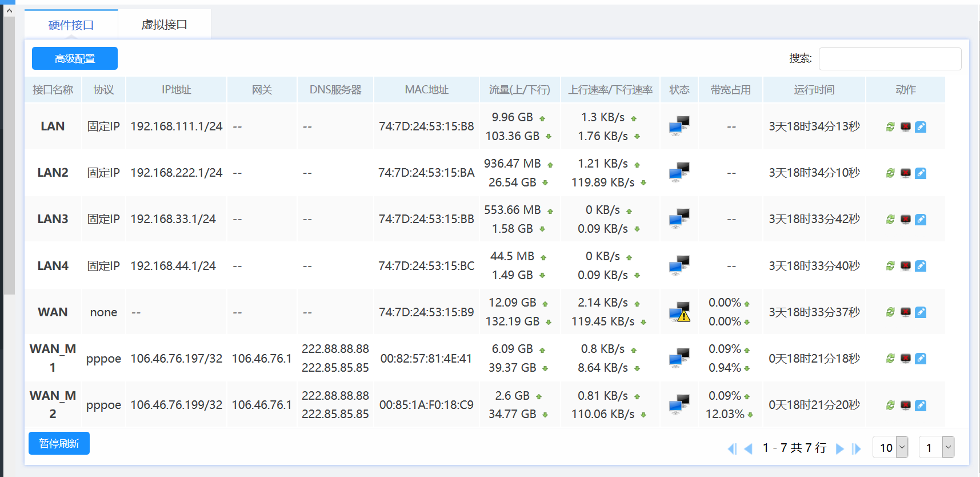Viewport: 980px width, 477px height.
Task: Go to the previous page arrow
Action: pos(748,449)
